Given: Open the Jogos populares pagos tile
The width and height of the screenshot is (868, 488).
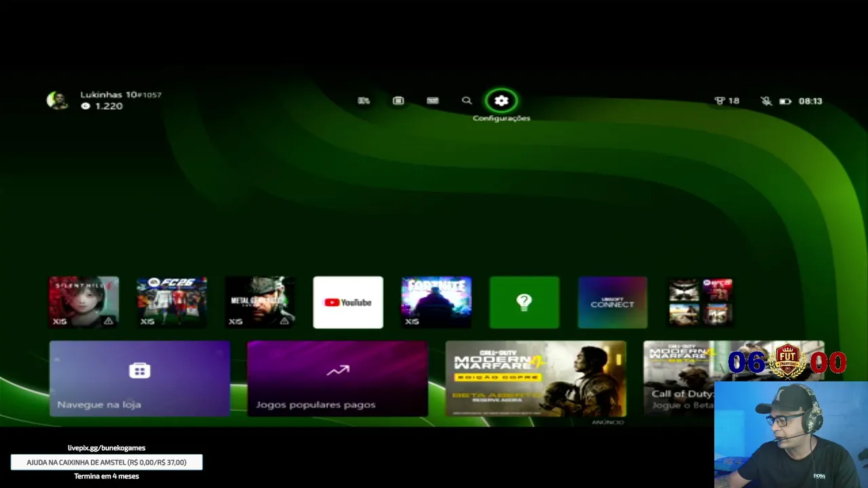Looking at the screenshot, I should (x=338, y=378).
